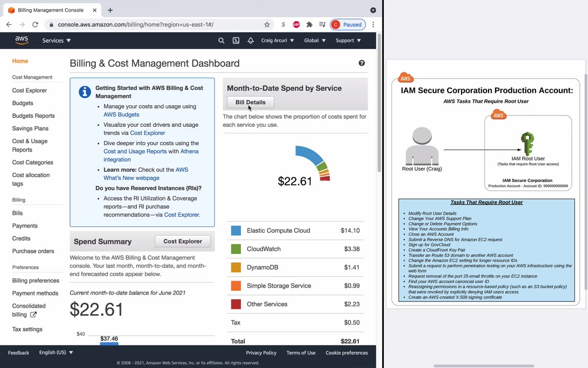This screenshot has width=588, height=368.
Task: Open Bills in the Billing section
Action: [17, 213]
